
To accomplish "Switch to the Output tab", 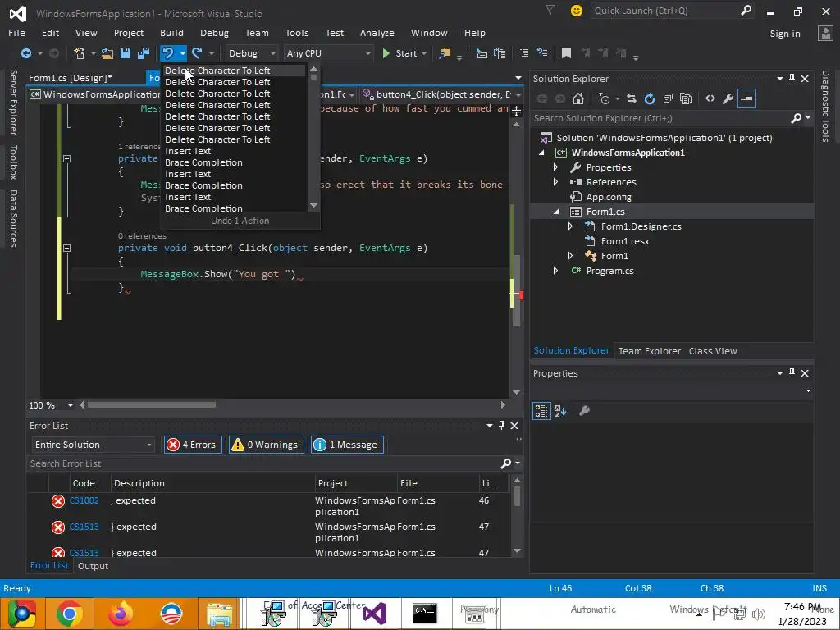I will pos(93,566).
